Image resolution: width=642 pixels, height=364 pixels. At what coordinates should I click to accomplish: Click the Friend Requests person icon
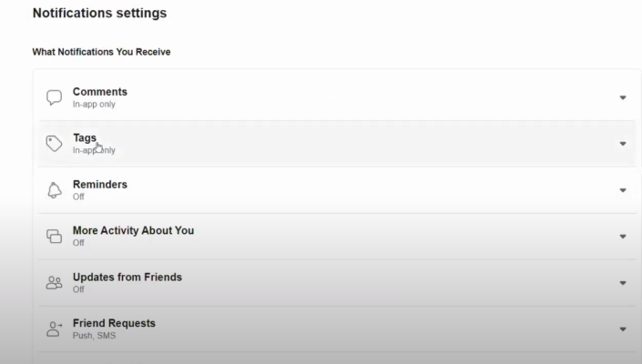(x=54, y=329)
